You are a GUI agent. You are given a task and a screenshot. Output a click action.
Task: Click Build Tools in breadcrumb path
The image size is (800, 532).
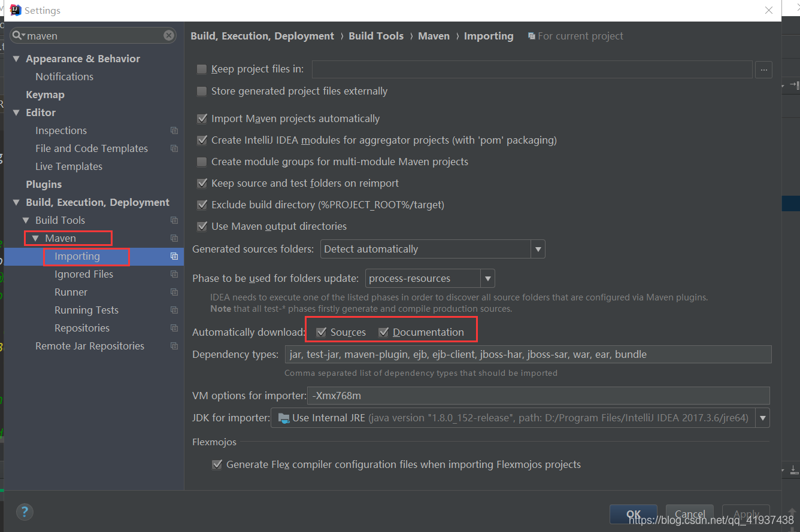pyautogui.click(x=376, y=36)
